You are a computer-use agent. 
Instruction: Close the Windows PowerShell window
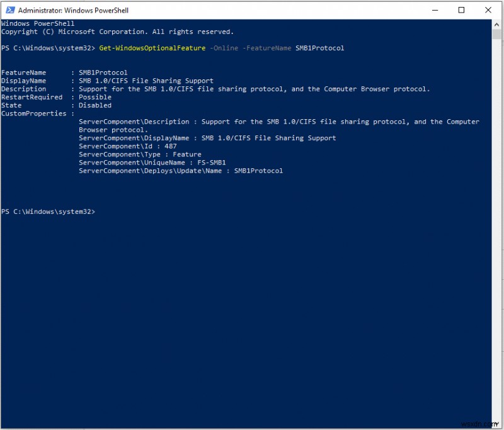pos(488,10)
